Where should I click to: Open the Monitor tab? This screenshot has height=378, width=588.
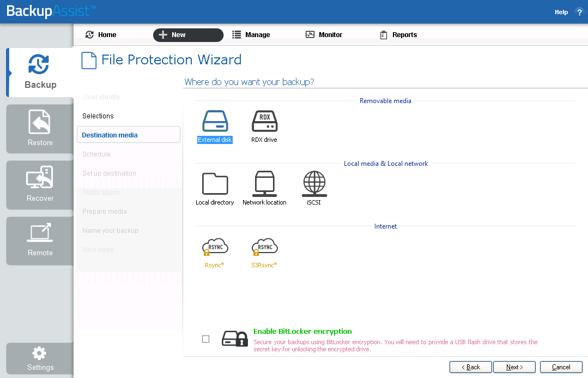pos(324,34)
